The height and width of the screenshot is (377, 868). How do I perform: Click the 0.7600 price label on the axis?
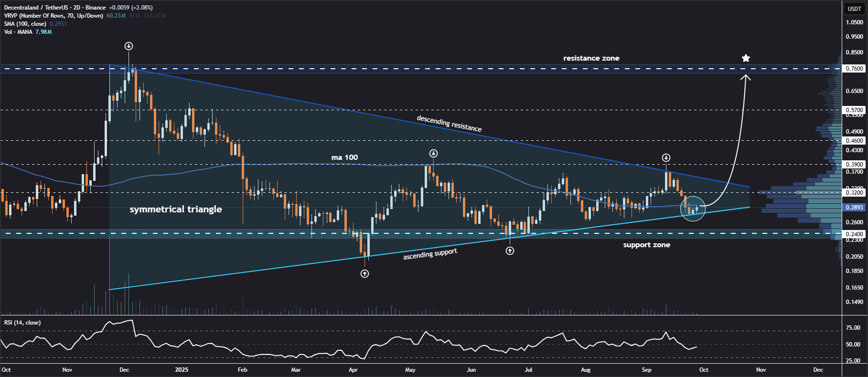tap(854, 69)
